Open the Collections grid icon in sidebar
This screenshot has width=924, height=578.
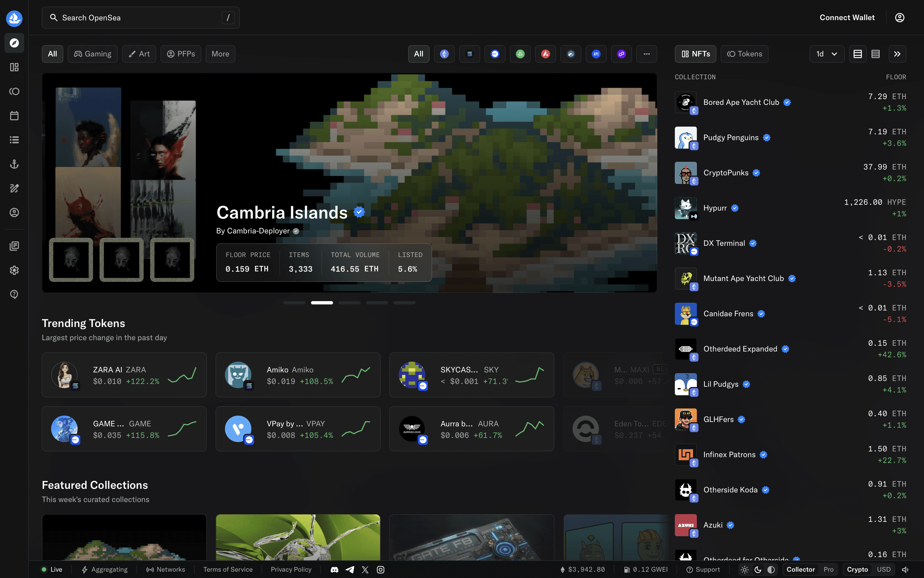pyautogui.click(x=14, y=67)
